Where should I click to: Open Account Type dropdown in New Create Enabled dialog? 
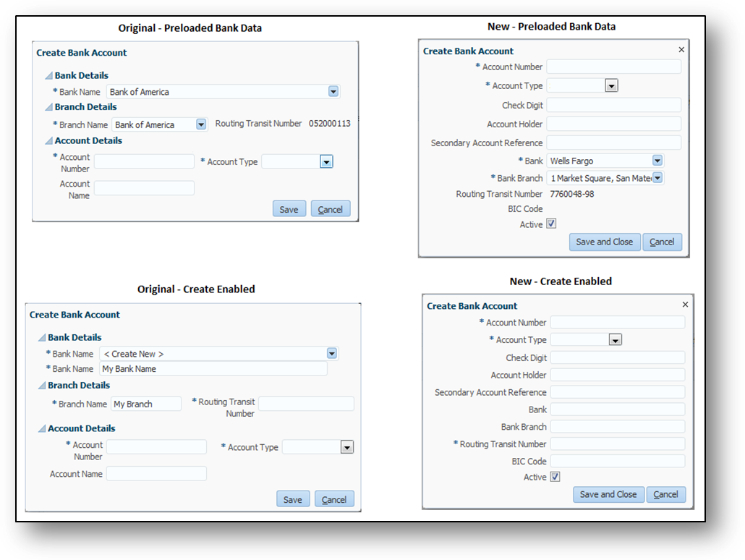pyautogui.click(x=615, y=339)
